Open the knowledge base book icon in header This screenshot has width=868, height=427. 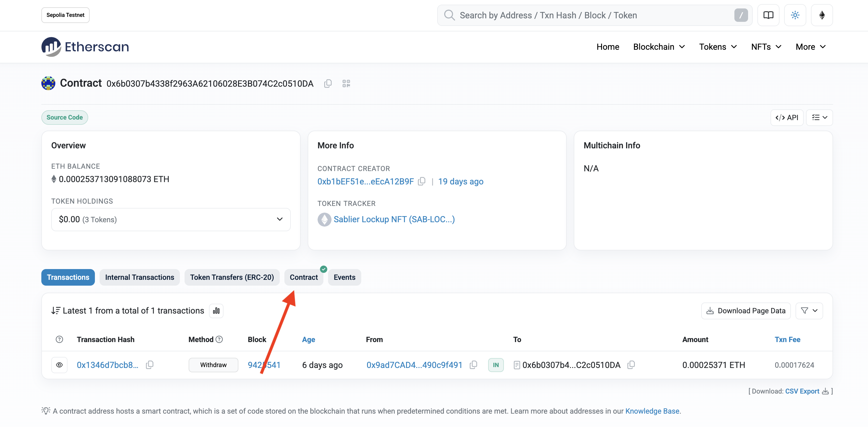(x=768, y=15)
